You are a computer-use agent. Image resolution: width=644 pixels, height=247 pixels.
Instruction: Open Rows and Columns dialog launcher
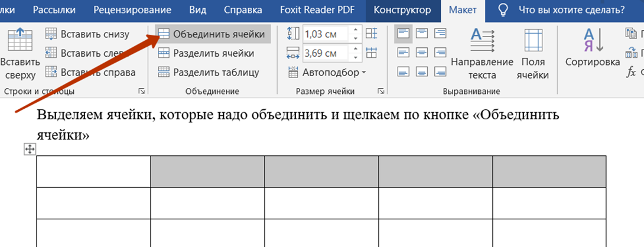point(141,91)
